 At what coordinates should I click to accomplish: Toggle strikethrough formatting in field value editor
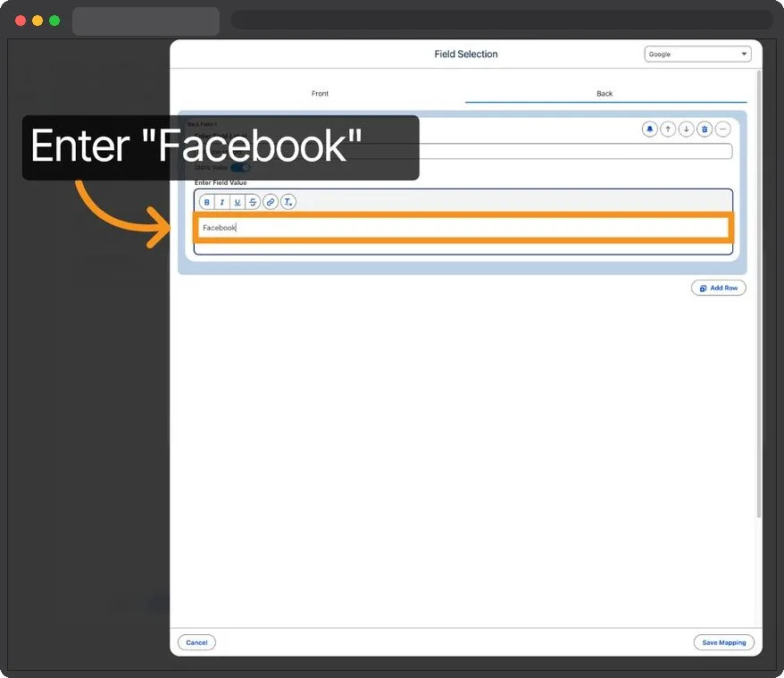tap(253, 202)
